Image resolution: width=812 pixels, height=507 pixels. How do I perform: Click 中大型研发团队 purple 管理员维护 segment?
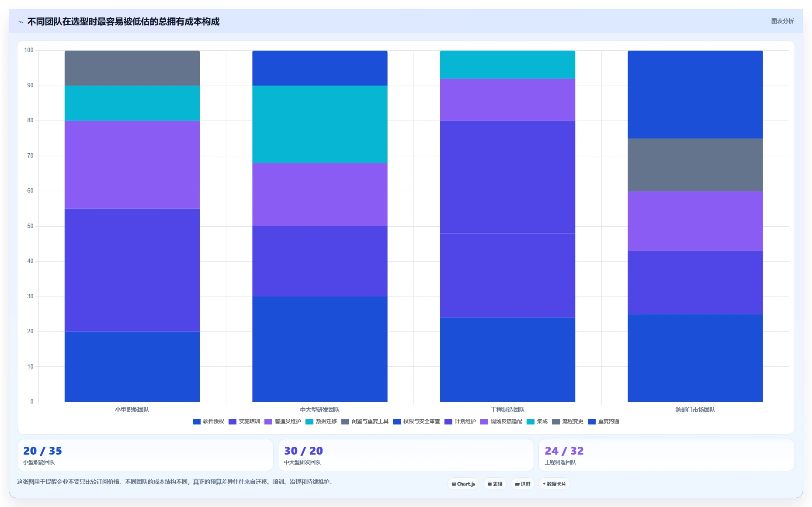click(320, 195)
